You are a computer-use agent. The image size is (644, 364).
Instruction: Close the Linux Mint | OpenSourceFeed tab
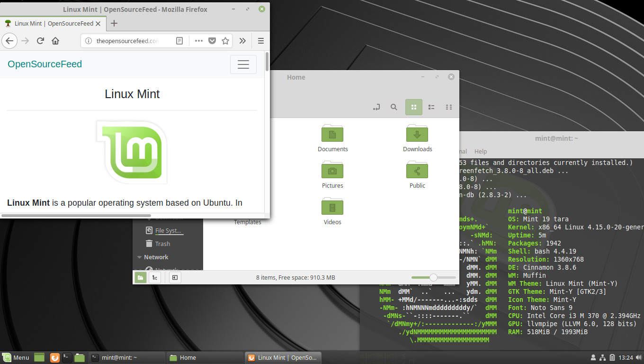pos(98,23)
